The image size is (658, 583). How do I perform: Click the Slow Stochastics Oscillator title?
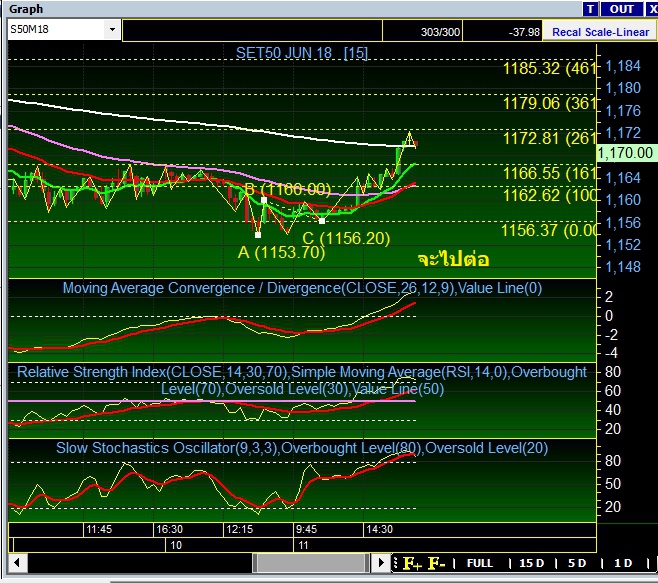302,448
